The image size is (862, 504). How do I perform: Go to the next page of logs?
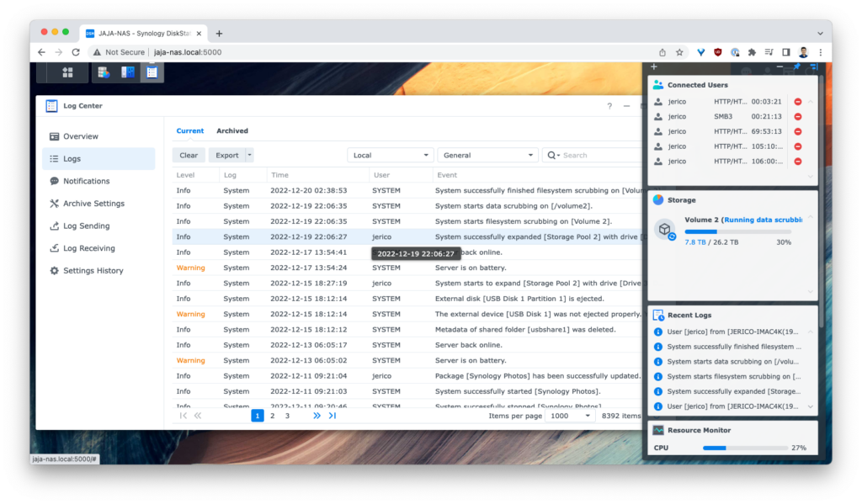pos(317,416)
